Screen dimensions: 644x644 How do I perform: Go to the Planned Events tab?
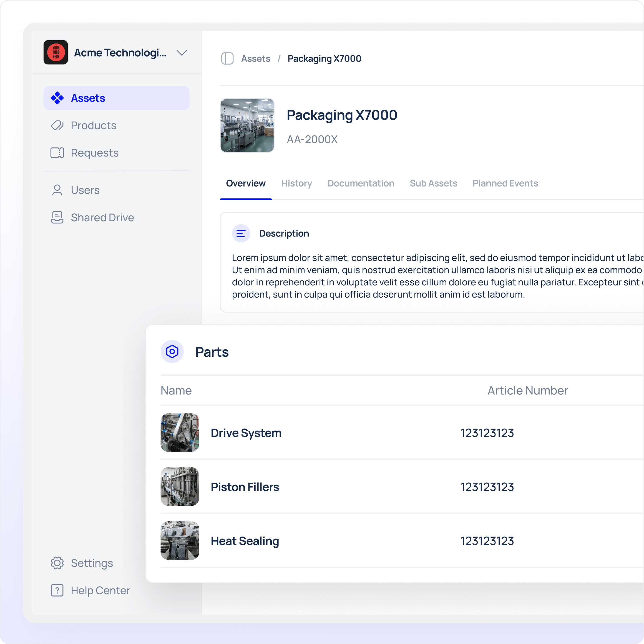(x=505, y=183)
